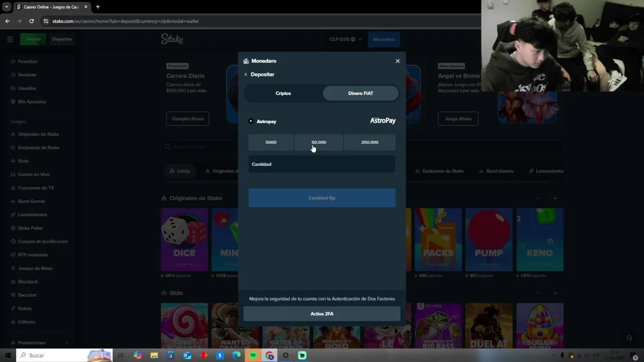Screen dimensions: 644x362
Task: Click the Activa 2FA button
Action: (x=322, y=314)
